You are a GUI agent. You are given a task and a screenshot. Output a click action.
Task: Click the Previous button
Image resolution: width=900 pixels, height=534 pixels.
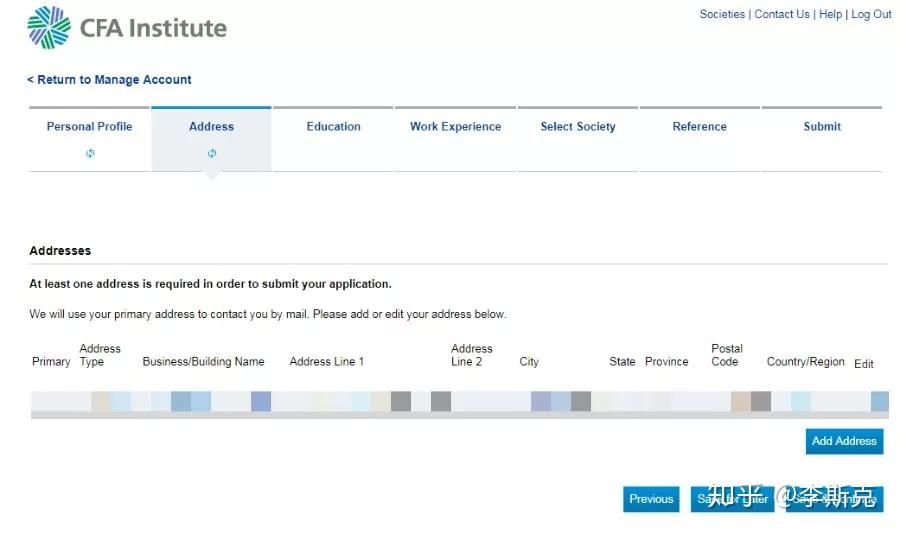651,499
